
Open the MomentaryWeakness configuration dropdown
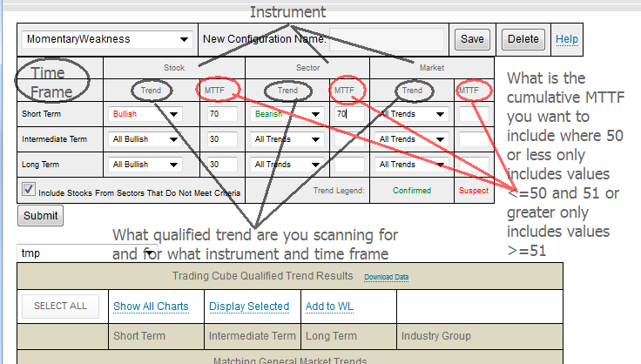click(x=107, y=39)
